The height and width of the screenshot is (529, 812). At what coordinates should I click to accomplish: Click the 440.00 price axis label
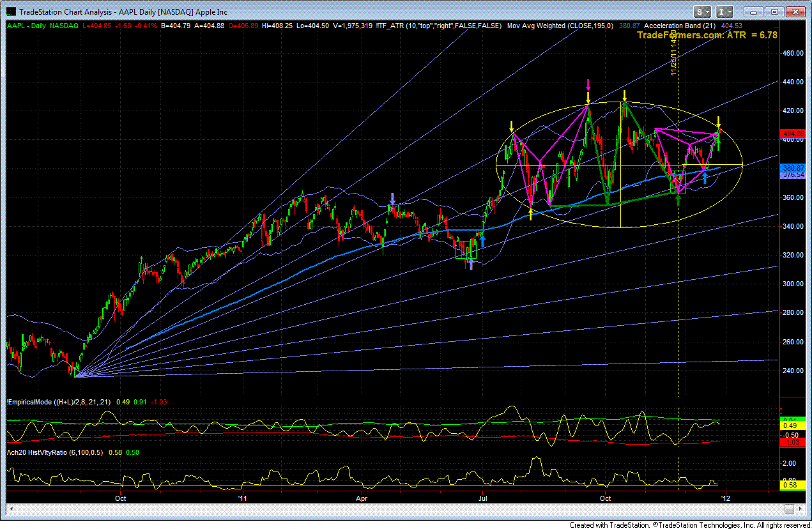793,82
